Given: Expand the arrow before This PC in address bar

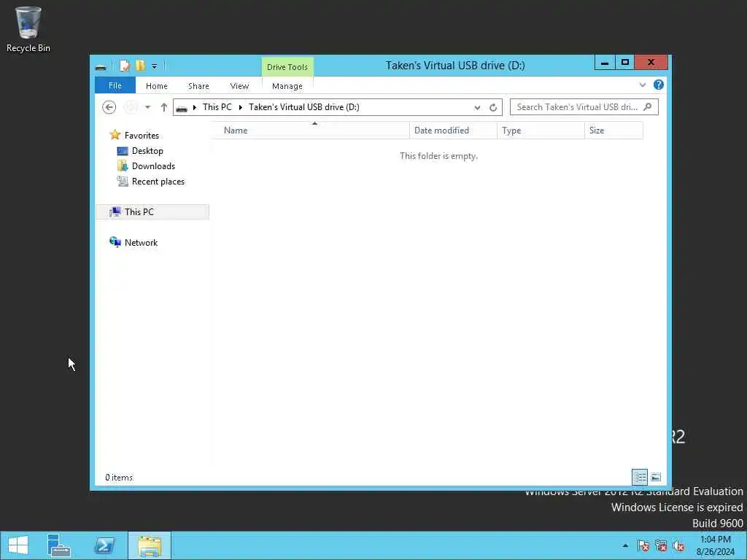Looking at the screenshot, I should click(x=194, y=108).
